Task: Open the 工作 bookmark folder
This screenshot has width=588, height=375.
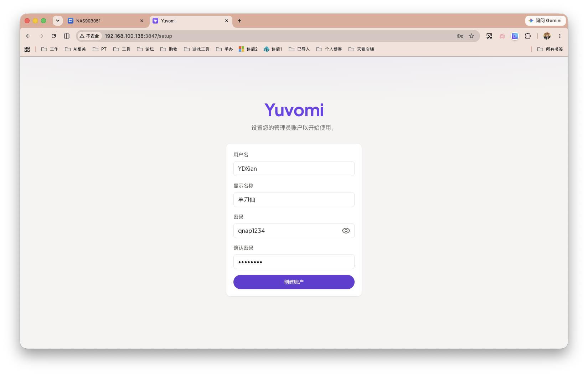Action: coord(50,49)
